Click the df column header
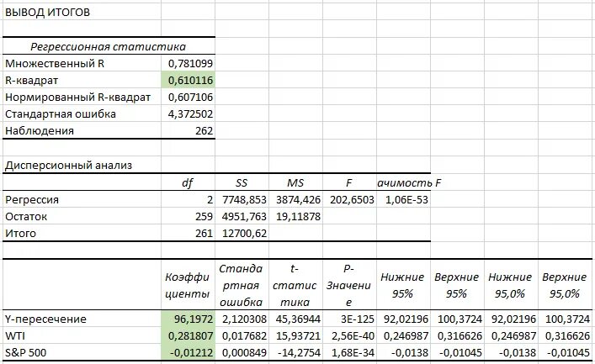Screen dimensions: 595x364 [x=188, y=182]
